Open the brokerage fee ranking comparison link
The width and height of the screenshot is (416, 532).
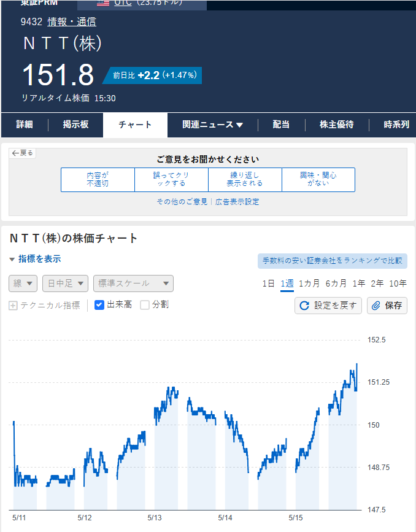[x=332, y=261]
